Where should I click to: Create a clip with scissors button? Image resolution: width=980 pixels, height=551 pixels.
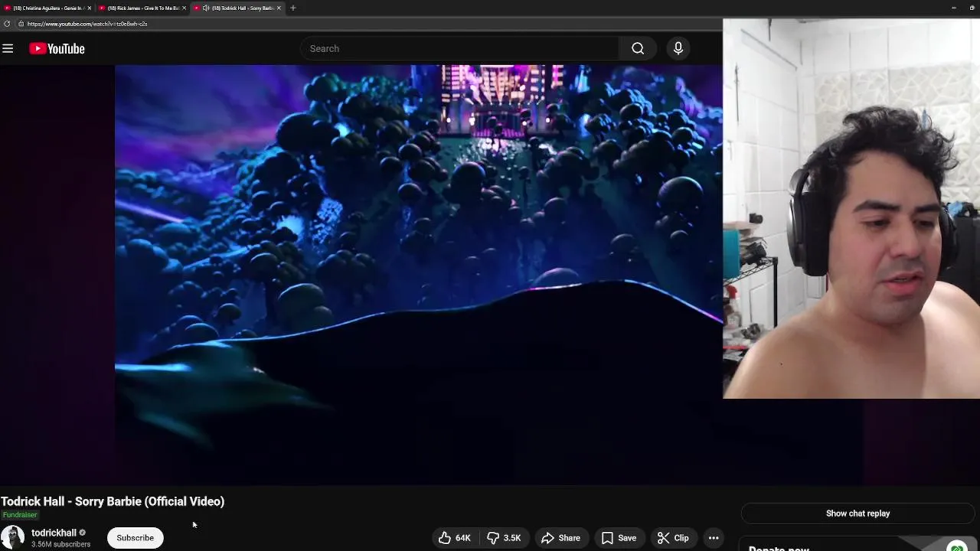[673, 538]
